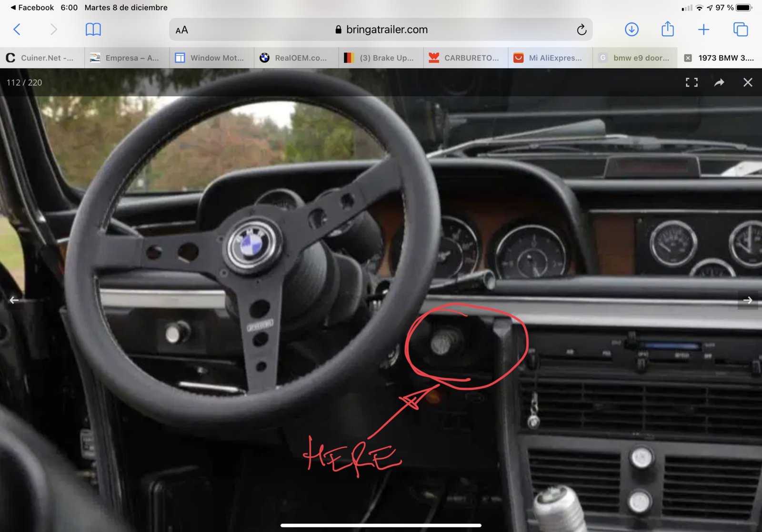The height and width of the screenshot is (532, 762).
Task: Show the next gallery photo
Action: [x=748, y=300]
